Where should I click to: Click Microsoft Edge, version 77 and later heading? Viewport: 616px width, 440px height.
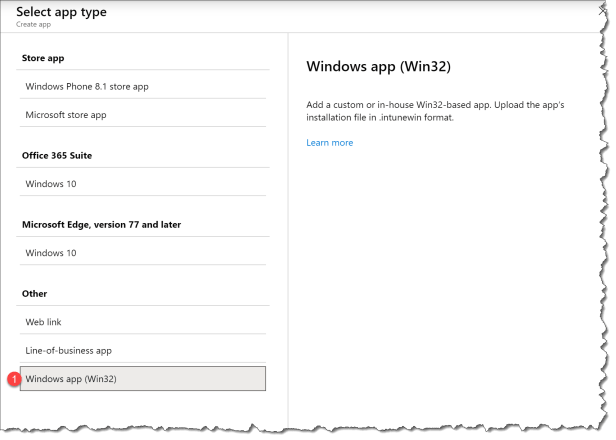pos(101,225)
